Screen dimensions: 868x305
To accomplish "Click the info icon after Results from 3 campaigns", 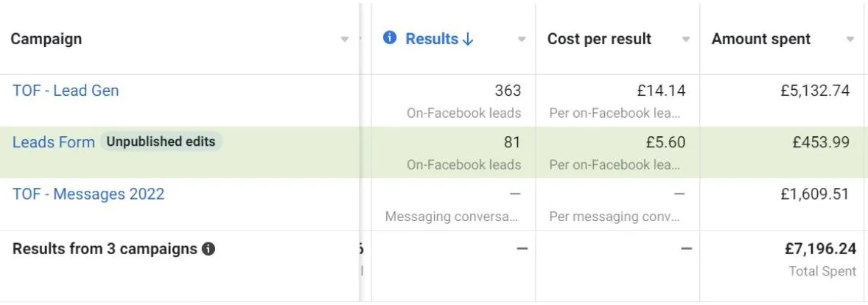I will click(x=208, y=249).
